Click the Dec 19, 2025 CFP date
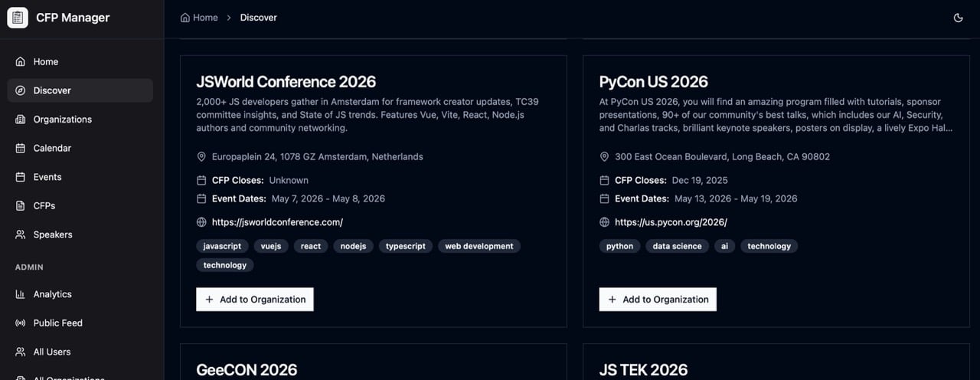The image size is (980, 380). [700, 180]
